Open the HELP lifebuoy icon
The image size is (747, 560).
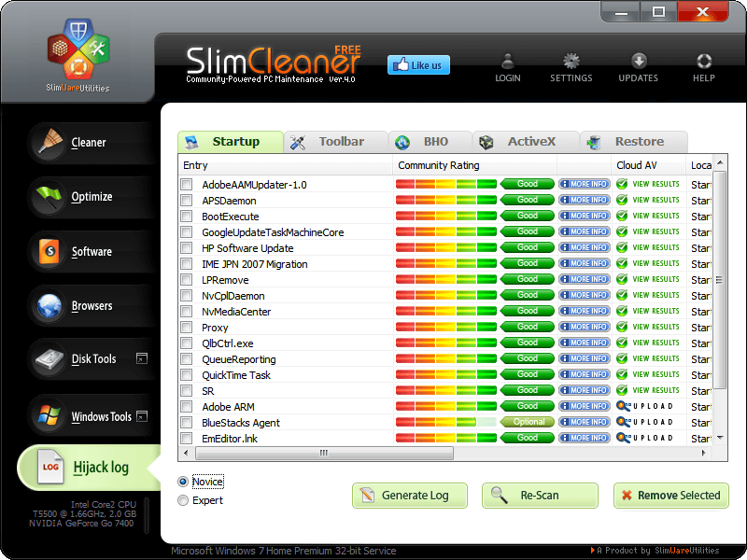coord(704,61)
